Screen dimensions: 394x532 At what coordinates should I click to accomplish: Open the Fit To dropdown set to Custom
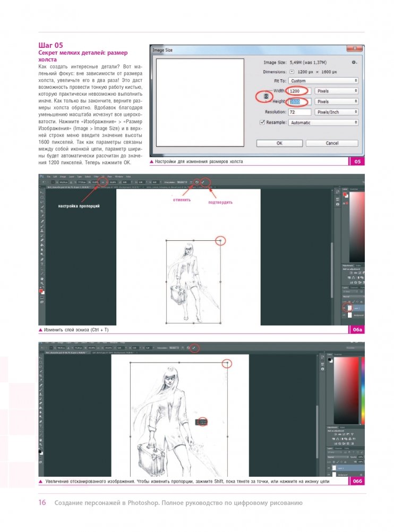pyautogui.click(x=323, y=81)
